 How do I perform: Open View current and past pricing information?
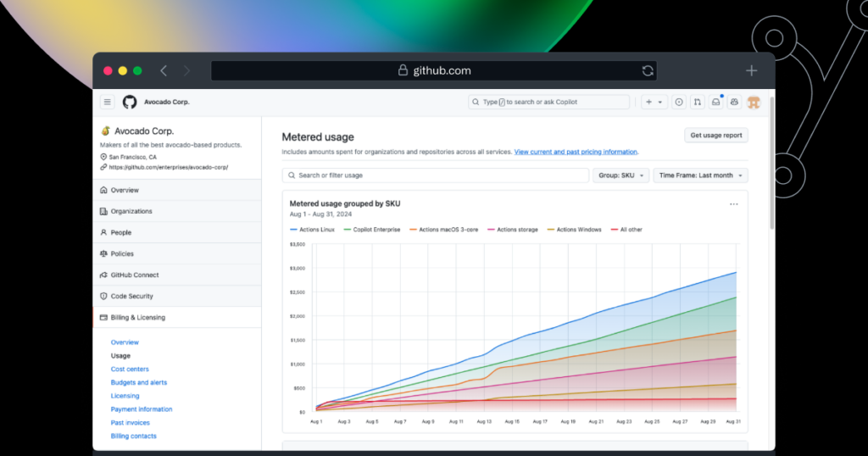point(576,152)
